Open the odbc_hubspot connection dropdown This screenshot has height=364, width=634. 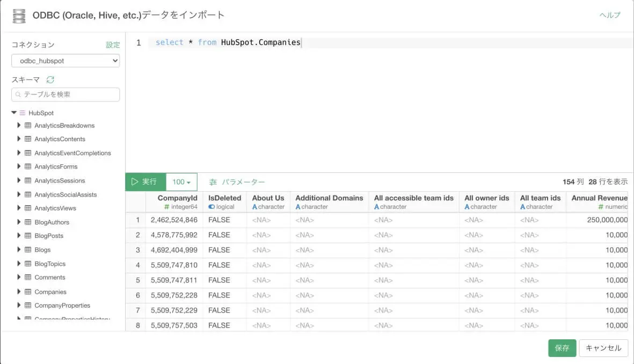(65, 61)
